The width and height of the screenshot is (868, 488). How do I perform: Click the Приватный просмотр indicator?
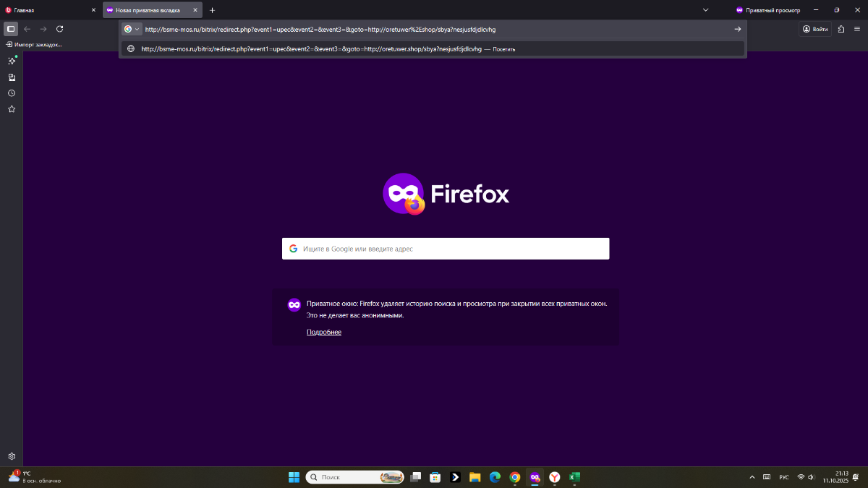tap(768, 10)
